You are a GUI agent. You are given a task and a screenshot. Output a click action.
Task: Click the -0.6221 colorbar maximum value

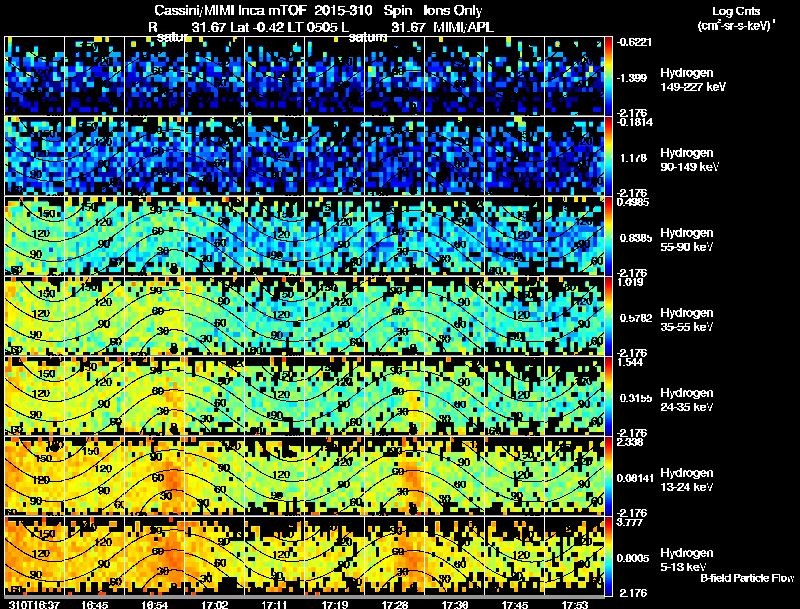pyautogui.click(x=634, y=42)
